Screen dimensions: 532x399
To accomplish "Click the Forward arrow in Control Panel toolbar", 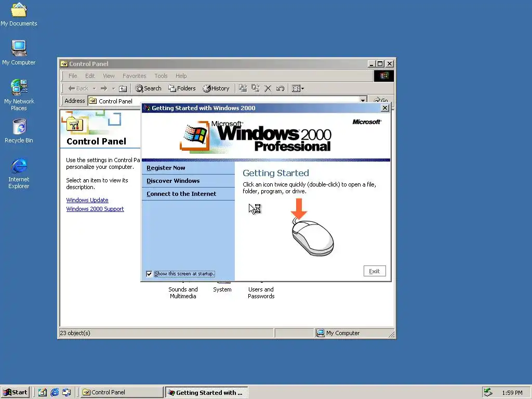I will (x=104, y=88).
